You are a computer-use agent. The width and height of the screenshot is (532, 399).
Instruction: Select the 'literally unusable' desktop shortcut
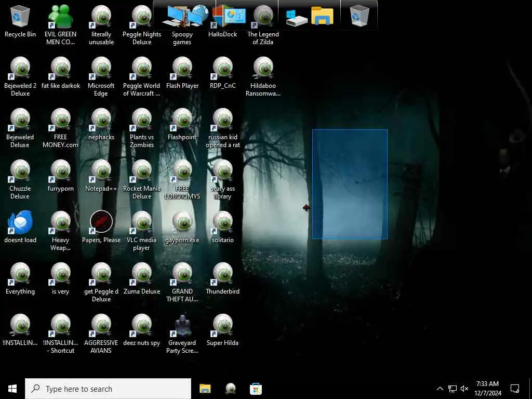point(101,25)
